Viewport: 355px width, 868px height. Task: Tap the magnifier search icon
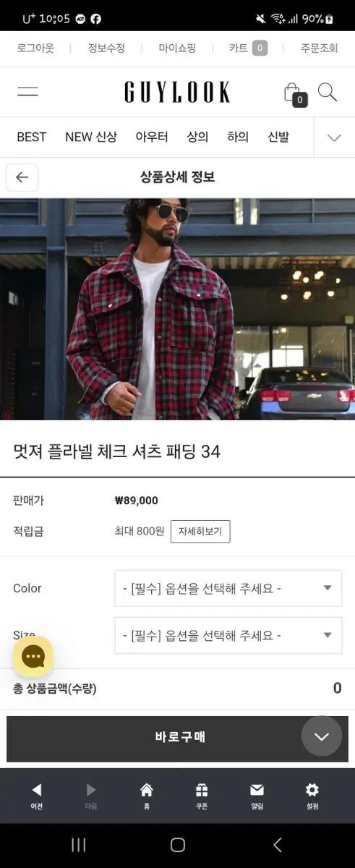(x=328, y=92)
